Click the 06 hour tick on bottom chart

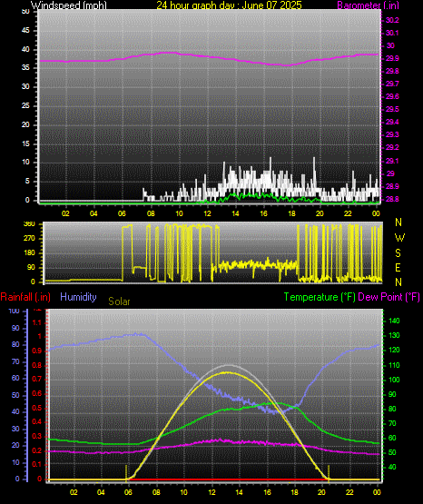click(128, 492)
